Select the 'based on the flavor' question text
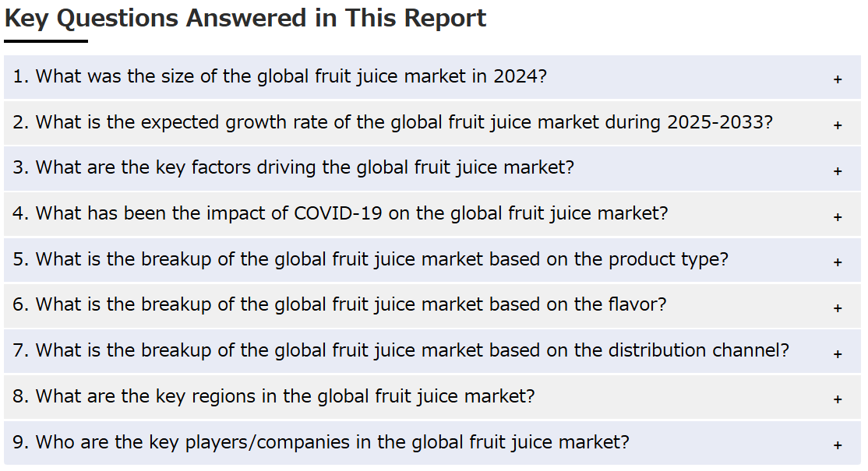This screenshot has width=868, height=471. tap(340, 304)
